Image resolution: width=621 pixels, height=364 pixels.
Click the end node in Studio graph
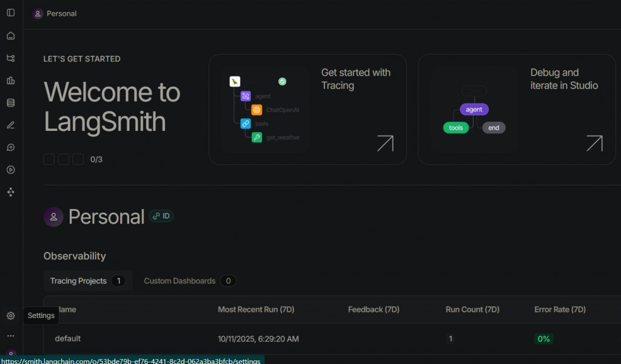click(x=494, y=128)
